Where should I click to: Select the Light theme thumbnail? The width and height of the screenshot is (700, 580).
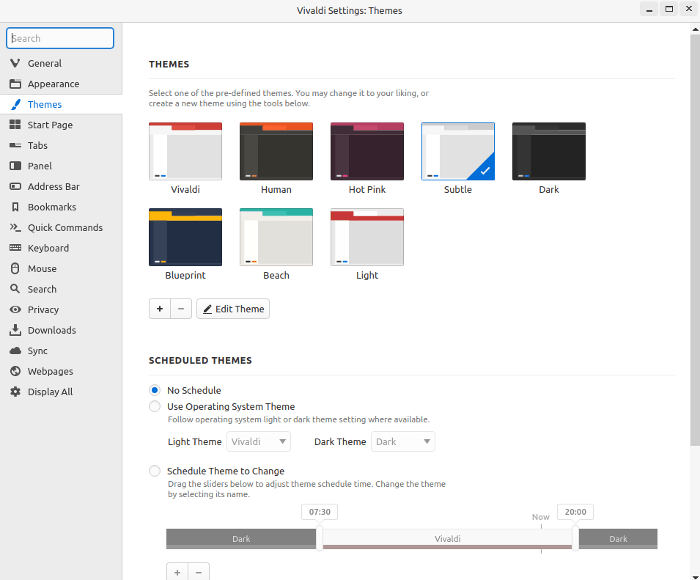pos(367,237)
